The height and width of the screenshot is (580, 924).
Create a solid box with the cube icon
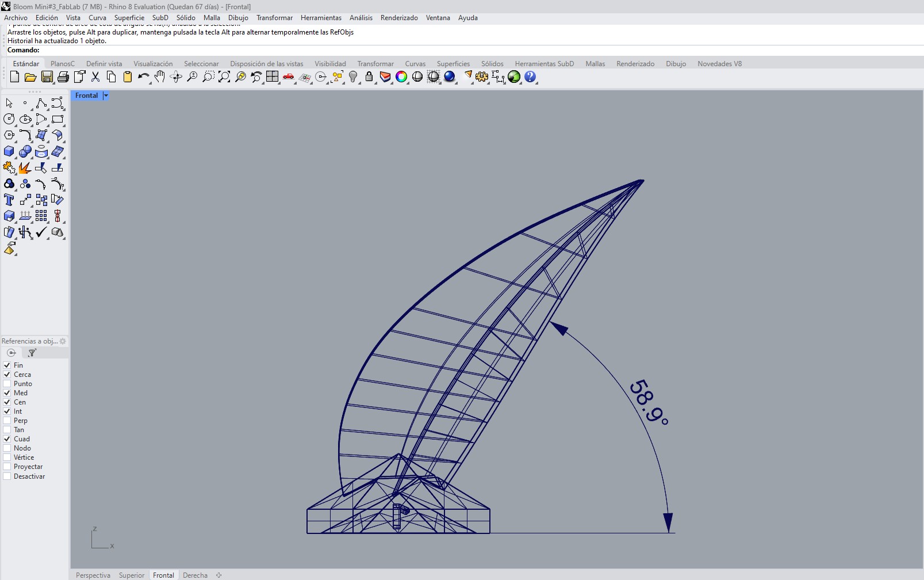pyautogui.click(x=9, y=151)
